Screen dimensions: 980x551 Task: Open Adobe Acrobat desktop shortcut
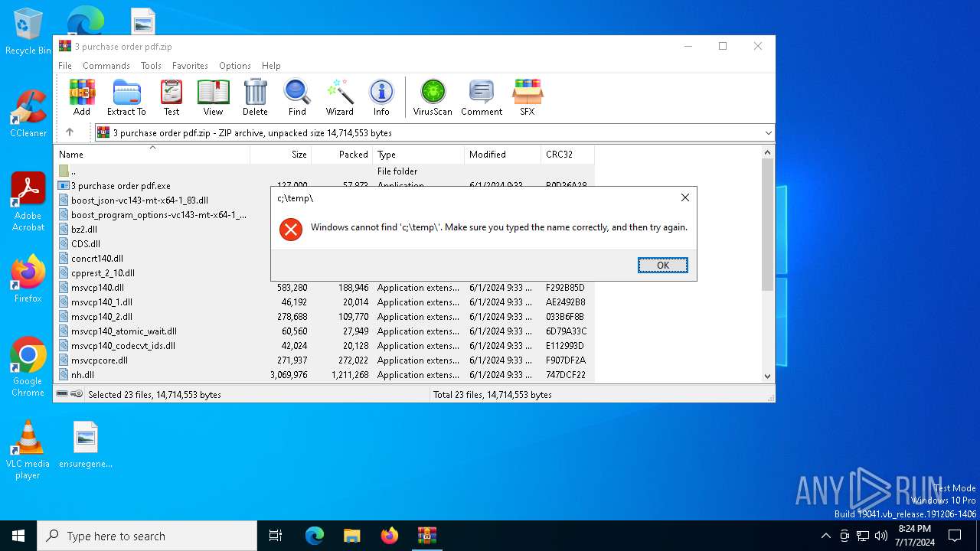click(28, 202)
